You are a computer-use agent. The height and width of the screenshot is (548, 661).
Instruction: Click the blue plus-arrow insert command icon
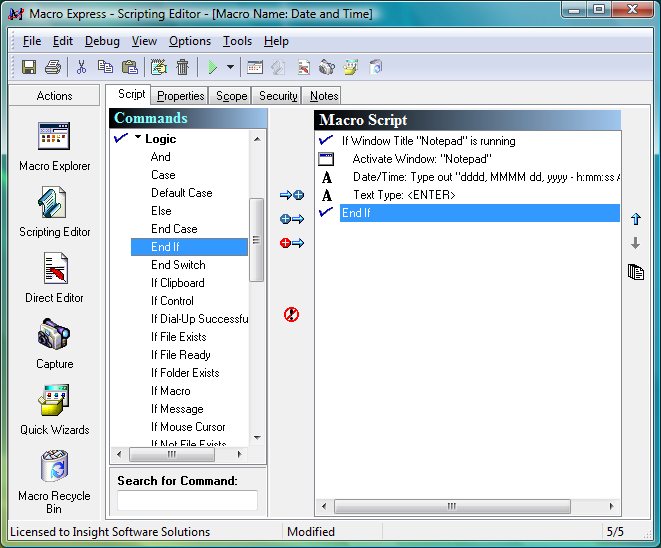(292, 219)
